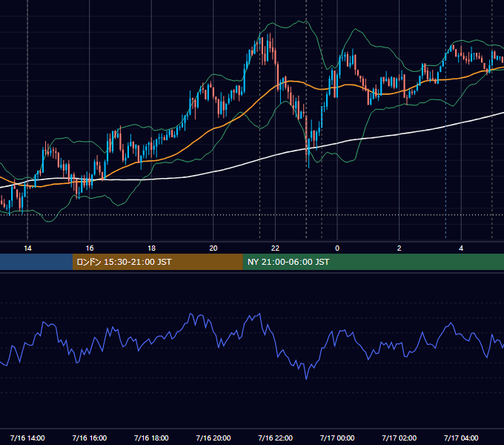Select the ロンドン 15:30-21:00 JST session bar
Image resolution: width=504 pixels, height=445 pixels.
point(157,262)
